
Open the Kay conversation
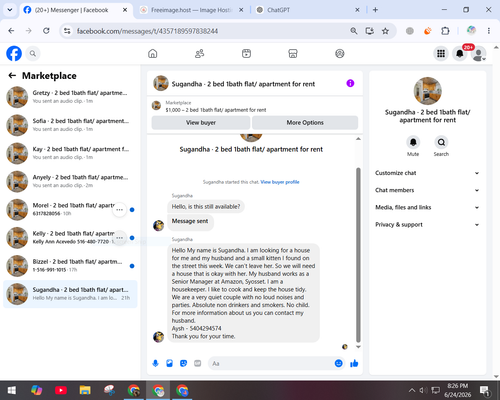pyautogui.click(x=70, y=153)
